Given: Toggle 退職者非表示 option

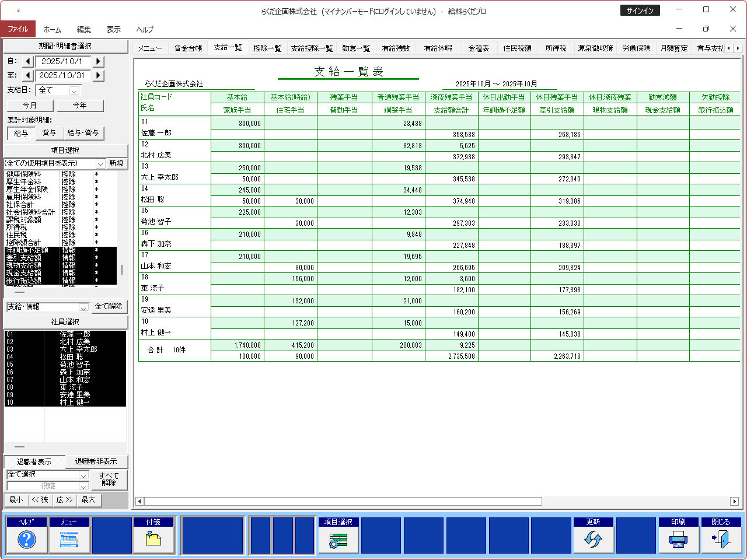Looking at the screenshot, I should pyautogui.click(x=96, y=461).
